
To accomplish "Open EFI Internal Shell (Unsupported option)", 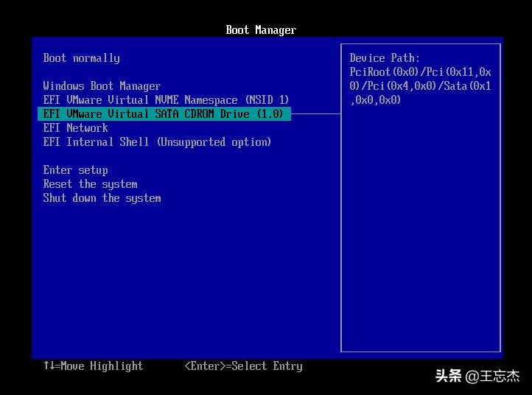I will [157, 142].
